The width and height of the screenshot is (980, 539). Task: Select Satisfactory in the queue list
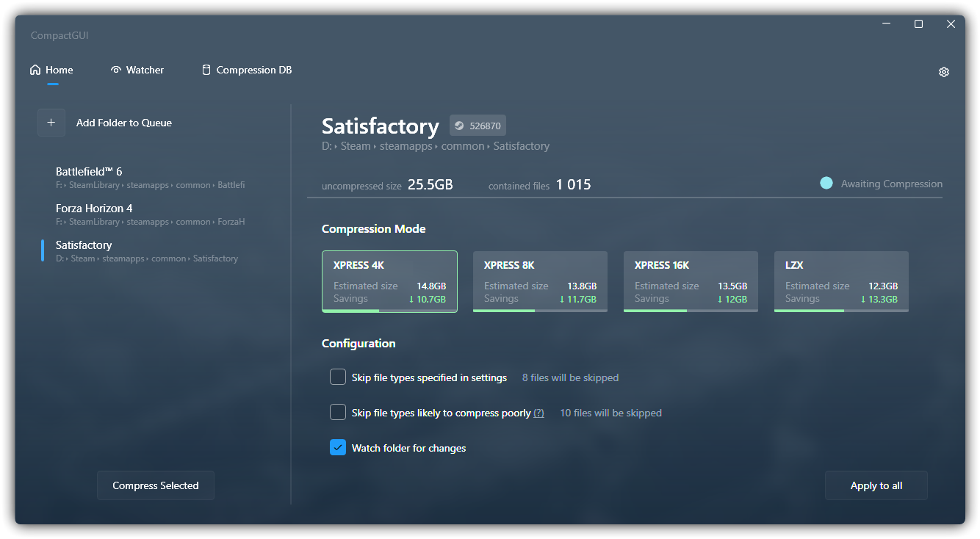pos(150,251)
